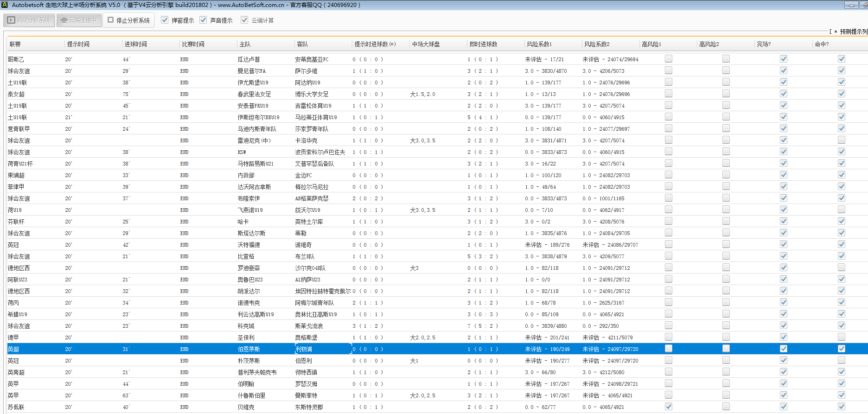Click the 预测提示列 label at top right
Image resolution: width=868 pixels, height=414 pixels.
coord(853,32)
